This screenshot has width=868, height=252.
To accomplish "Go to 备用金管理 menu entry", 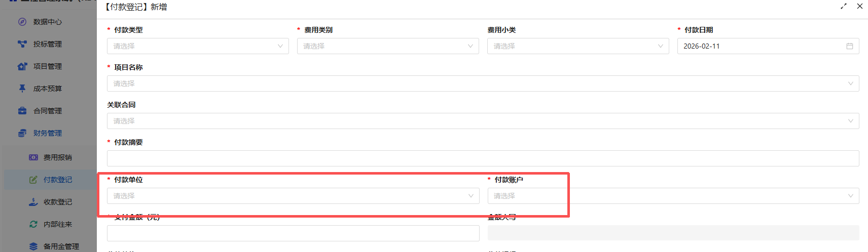I will [61, 246].
